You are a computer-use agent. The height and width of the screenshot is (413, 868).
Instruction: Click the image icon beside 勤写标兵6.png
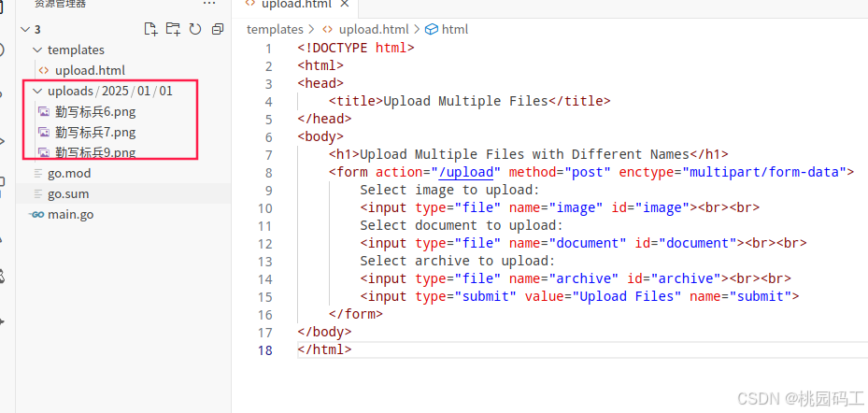coord(44,112)
